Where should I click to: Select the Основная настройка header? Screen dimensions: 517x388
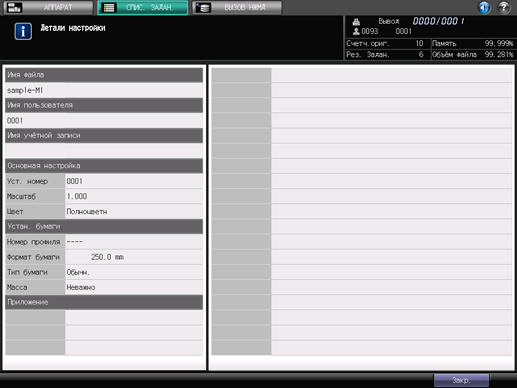[104, 166]
